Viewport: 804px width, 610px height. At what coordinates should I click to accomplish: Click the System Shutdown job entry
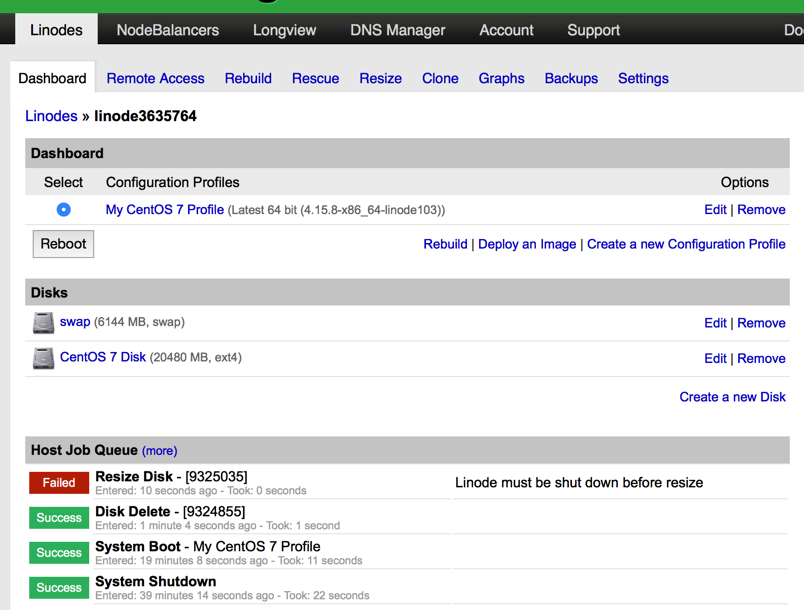coord(156,581)
